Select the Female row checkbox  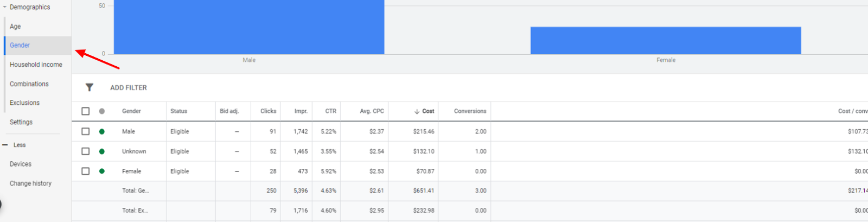click(85, 171)
